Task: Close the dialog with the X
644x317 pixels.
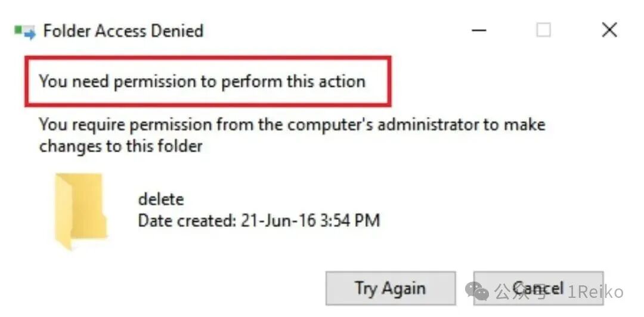Action: tap(609, 30)
